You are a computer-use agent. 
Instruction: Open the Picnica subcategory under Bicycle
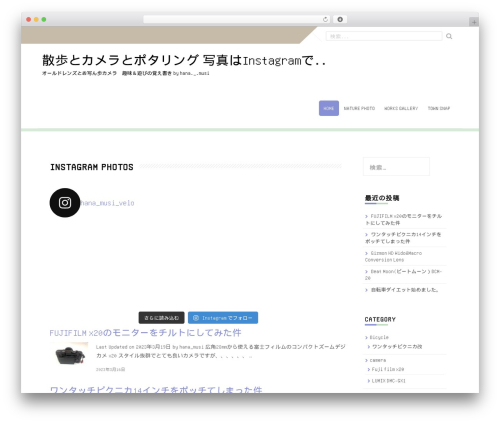[397, 347]
